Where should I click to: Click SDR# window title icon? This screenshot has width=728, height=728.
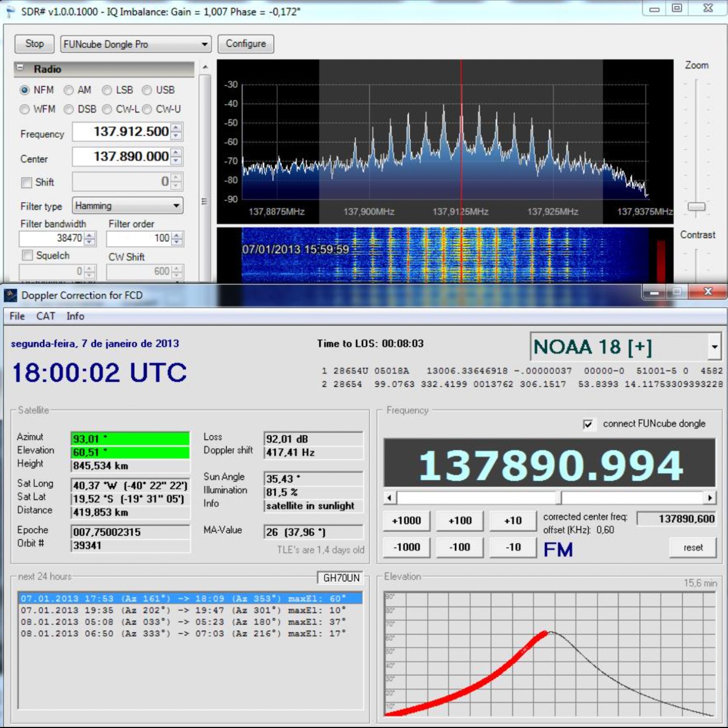pyautogui.click(x=10, y=11)
